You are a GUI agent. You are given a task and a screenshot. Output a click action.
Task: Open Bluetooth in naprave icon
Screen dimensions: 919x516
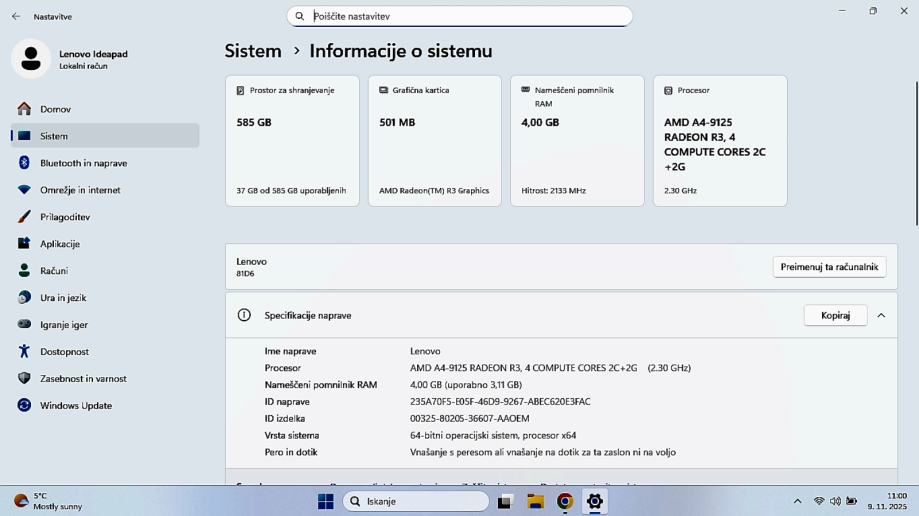[24, 162]
